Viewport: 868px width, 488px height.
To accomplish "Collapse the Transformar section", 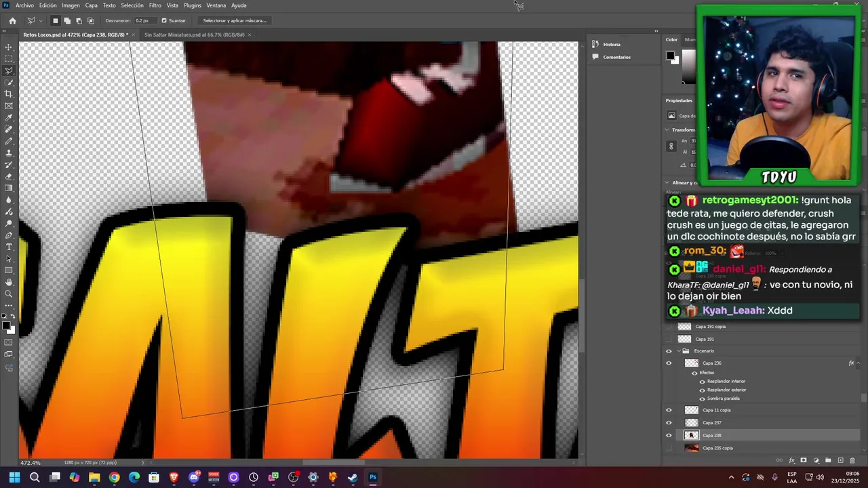I will (667, 129).
